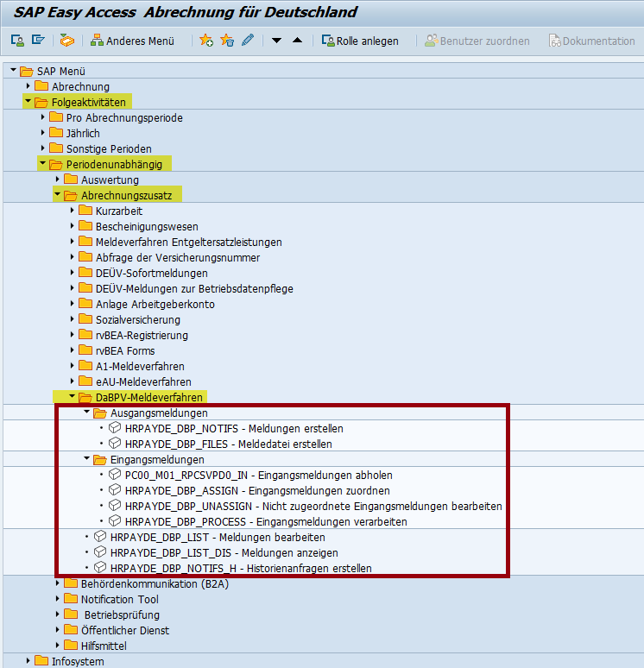Click Abfrage der Versicherungsnummer folder label

point(178,258)
